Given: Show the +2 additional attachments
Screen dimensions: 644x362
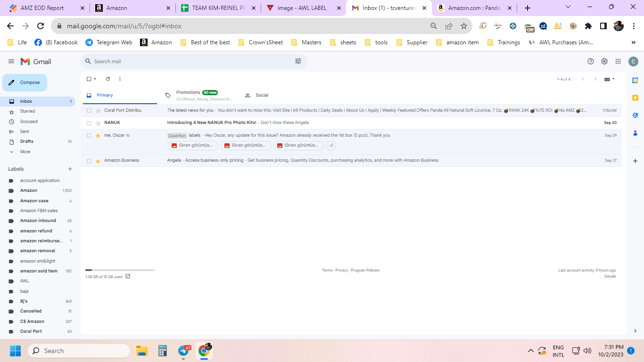Looking at the screenshot, I should 331,146.
